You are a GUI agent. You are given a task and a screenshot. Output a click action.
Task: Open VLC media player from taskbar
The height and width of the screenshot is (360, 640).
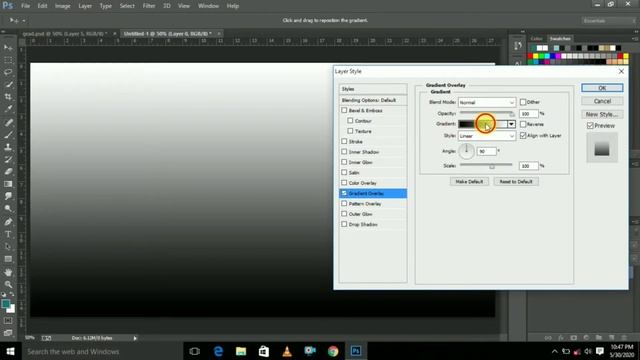[287, 351]
